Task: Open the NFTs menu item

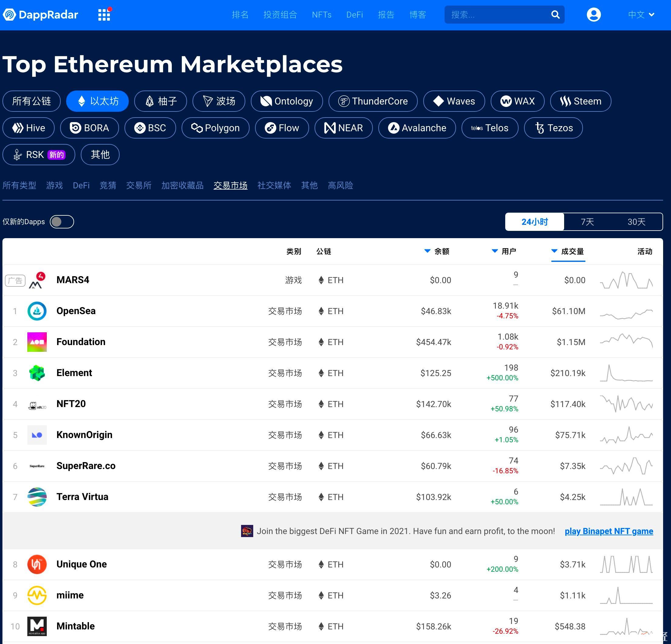Action: (322, 15)
